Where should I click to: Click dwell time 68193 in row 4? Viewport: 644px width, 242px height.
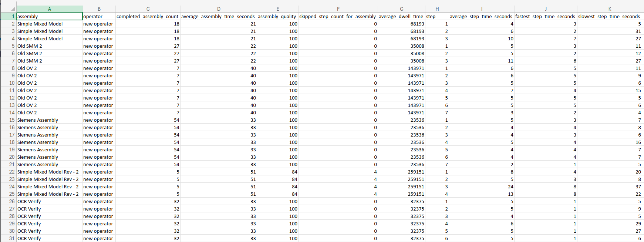(417, 38)
